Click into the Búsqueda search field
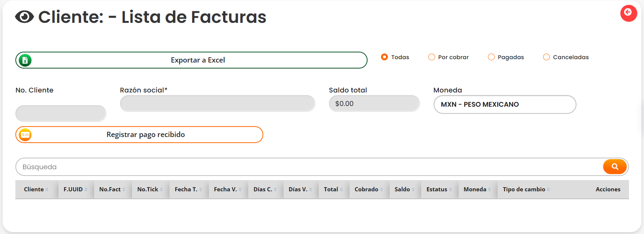 [308, 167]
